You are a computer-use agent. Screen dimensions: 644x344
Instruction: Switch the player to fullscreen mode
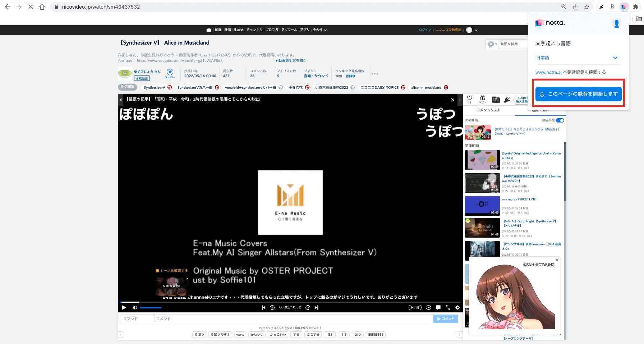coord(448,307)
